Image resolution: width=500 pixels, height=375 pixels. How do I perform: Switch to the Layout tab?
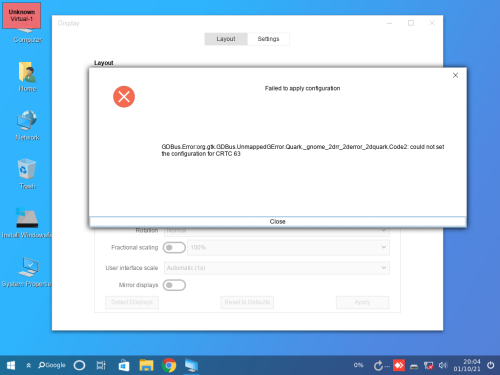pos(226,39)
